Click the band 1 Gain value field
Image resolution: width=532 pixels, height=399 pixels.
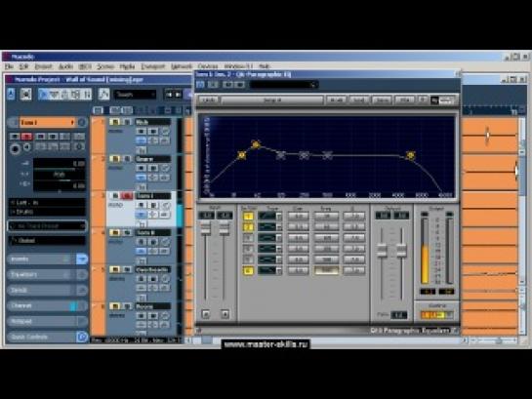[x=299, y=216]
